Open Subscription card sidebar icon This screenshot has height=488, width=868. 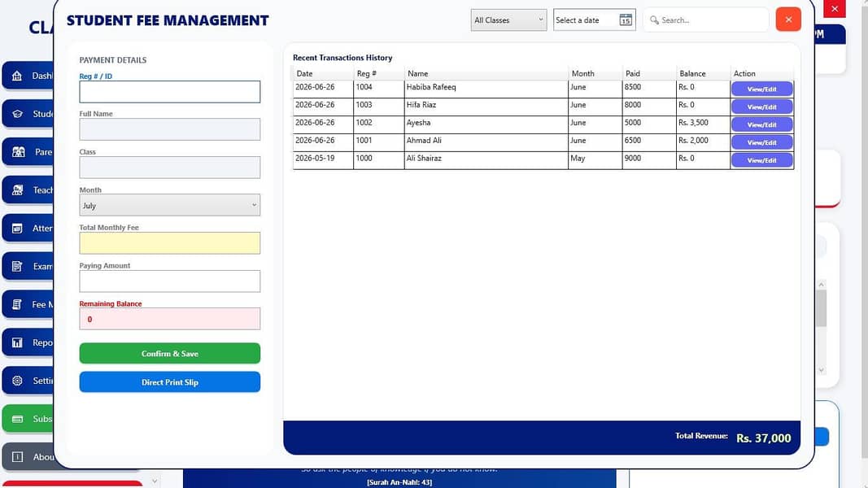(x=17, y=419)
